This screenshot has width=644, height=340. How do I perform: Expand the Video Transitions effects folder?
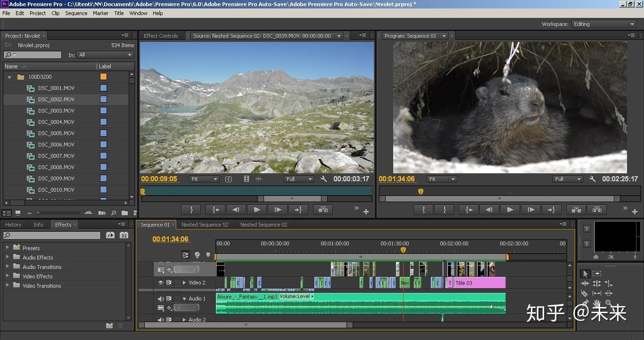point(8,285)
